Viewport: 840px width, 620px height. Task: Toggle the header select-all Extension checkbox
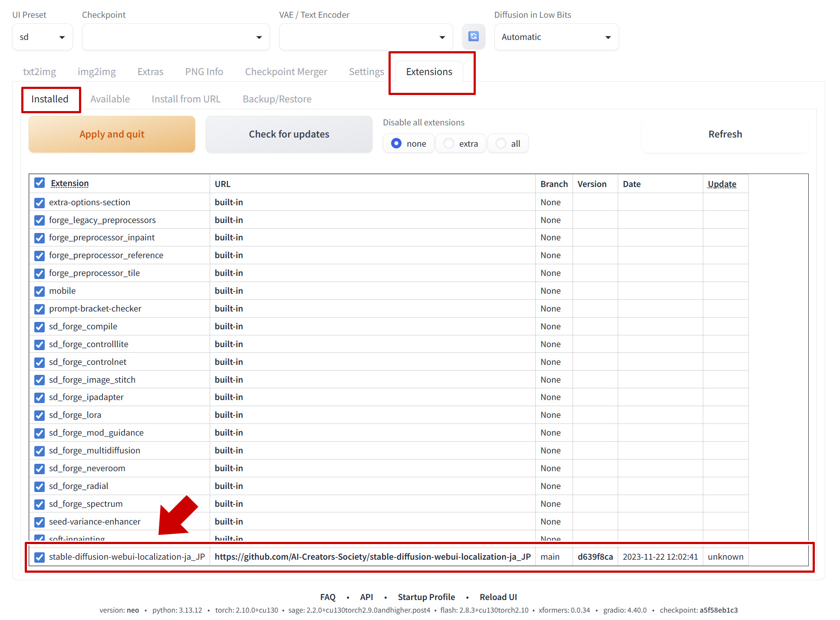(40, 183)
